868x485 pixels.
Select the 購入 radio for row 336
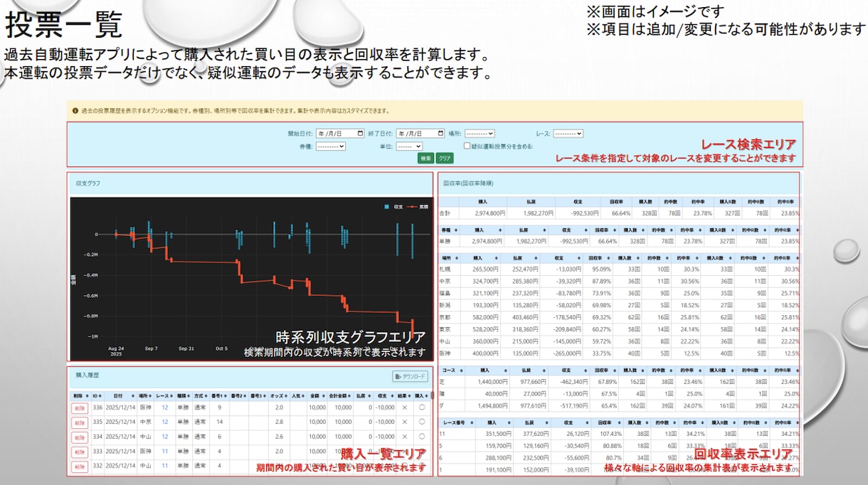(x=422, y=407)
